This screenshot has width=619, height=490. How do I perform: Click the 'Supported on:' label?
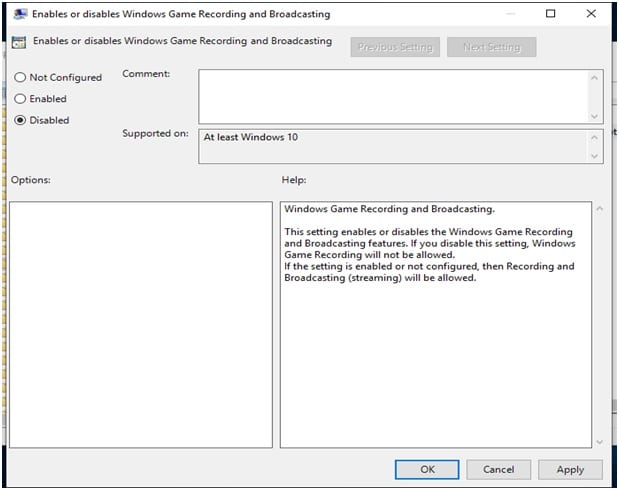155,133
